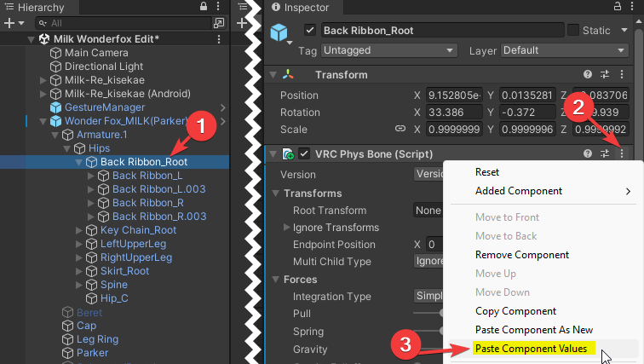644x364 pixels.
Task: Select Remove Component in the context menu
Action: point(522,255)
